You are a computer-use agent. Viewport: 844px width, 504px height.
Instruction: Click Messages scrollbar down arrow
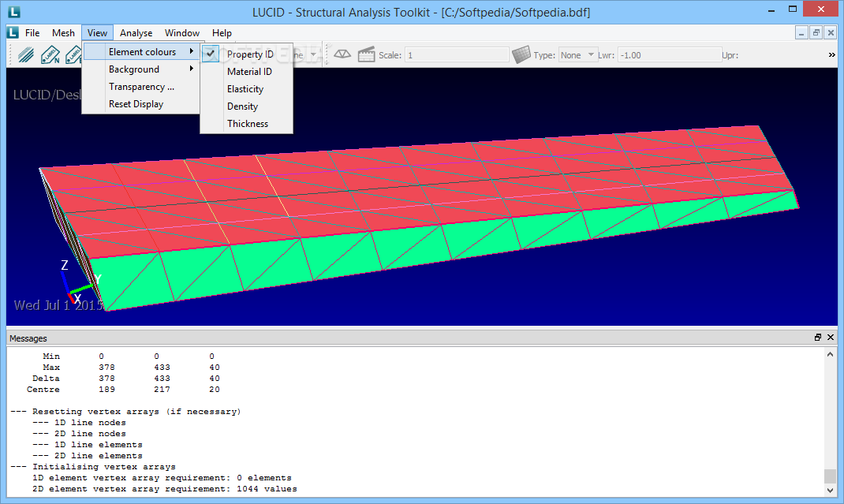[830, 490]
